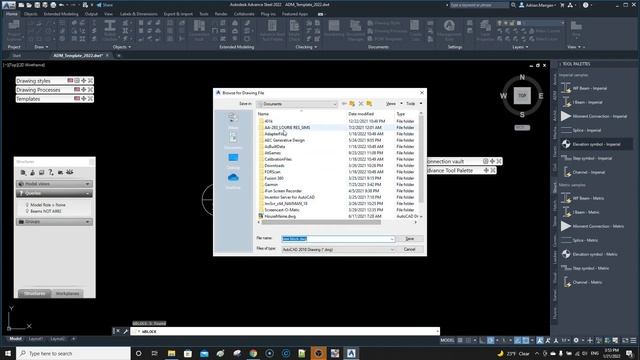Select WF Beam - Imperial tool
Viewport: 640px width, 360px height.
tap(584, 88)
